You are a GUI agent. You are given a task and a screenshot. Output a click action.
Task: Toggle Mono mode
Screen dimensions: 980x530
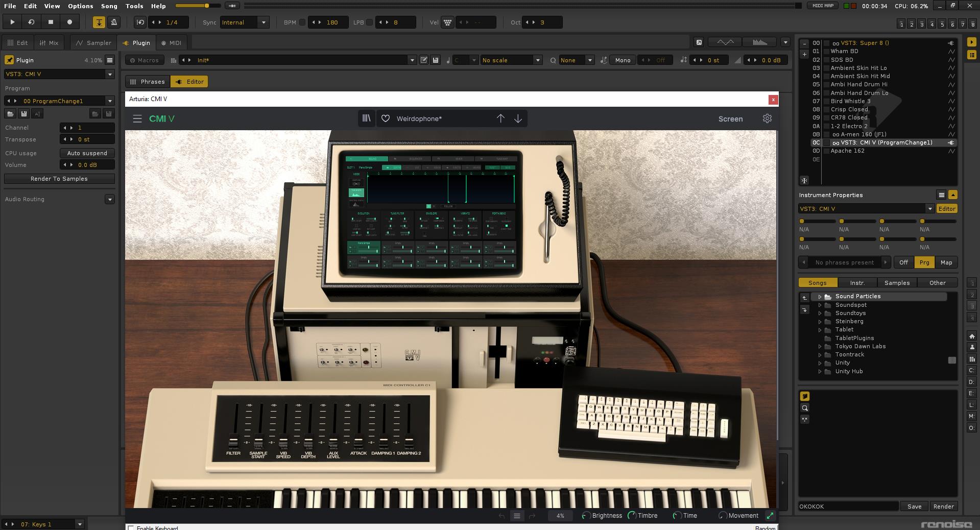point(623,60)
